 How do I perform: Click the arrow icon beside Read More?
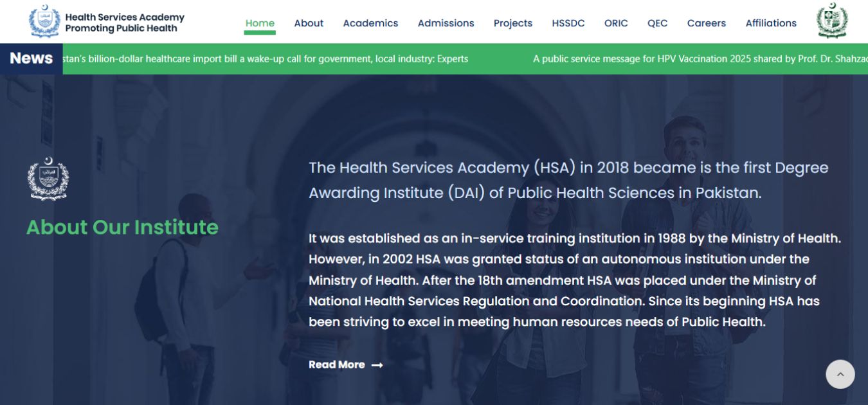click(x=377, y=364)
